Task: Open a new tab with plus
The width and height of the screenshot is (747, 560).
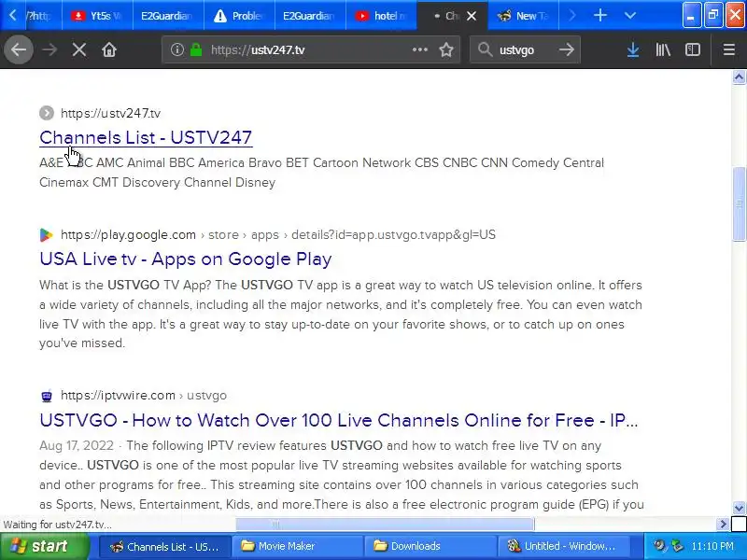Action: (x=600, y=16)
